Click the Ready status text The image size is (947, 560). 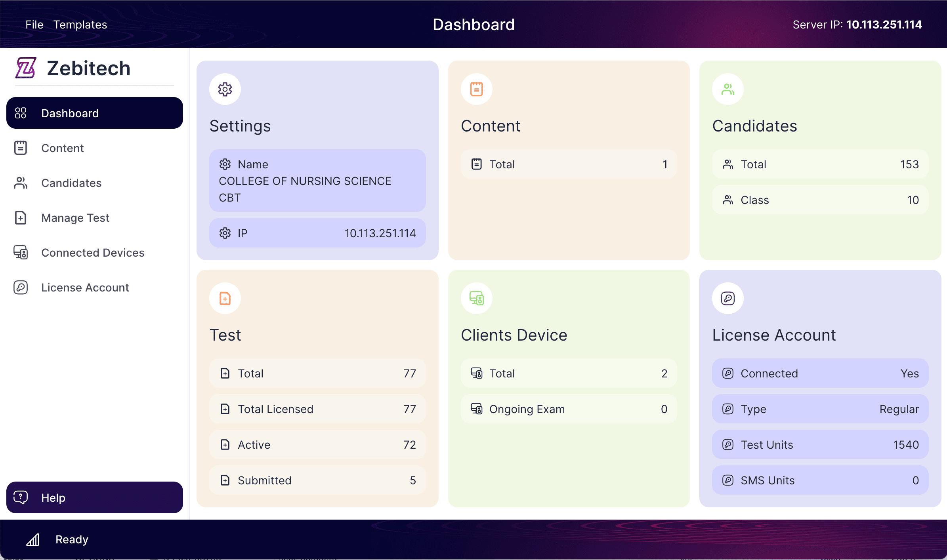(x=72, y=539)
